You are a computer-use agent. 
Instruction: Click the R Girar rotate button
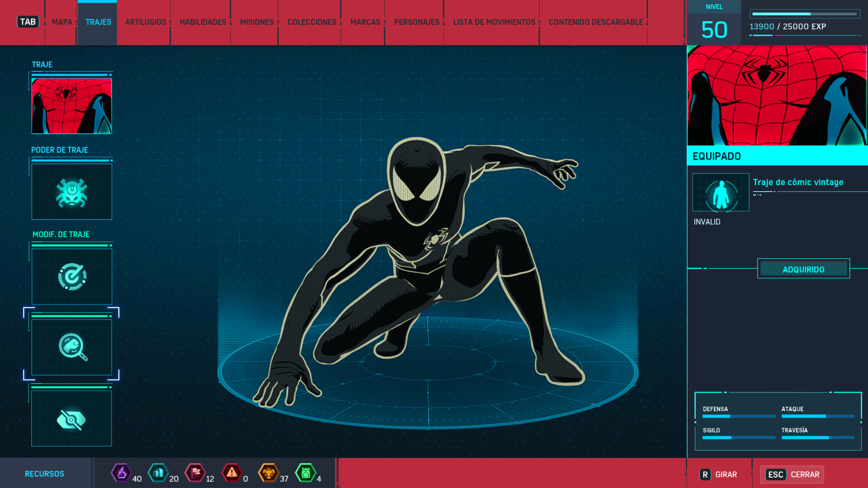[718, 474]
